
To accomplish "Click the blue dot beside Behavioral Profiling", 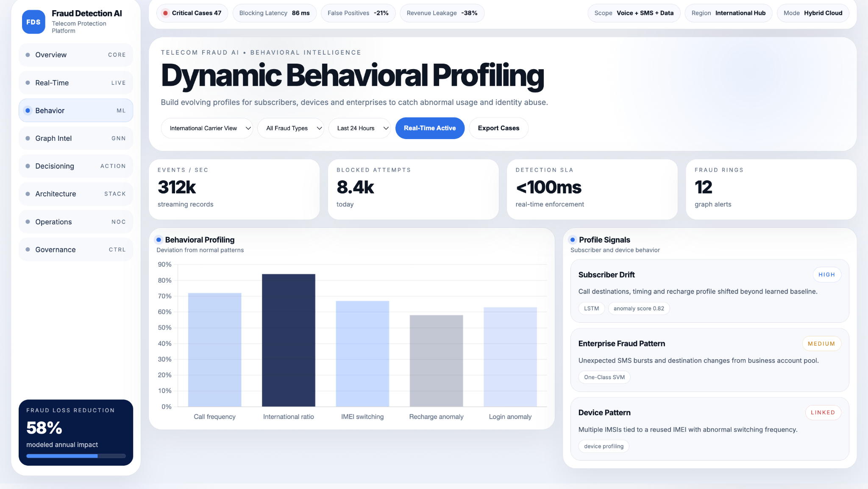I will (x=159, y=240).
